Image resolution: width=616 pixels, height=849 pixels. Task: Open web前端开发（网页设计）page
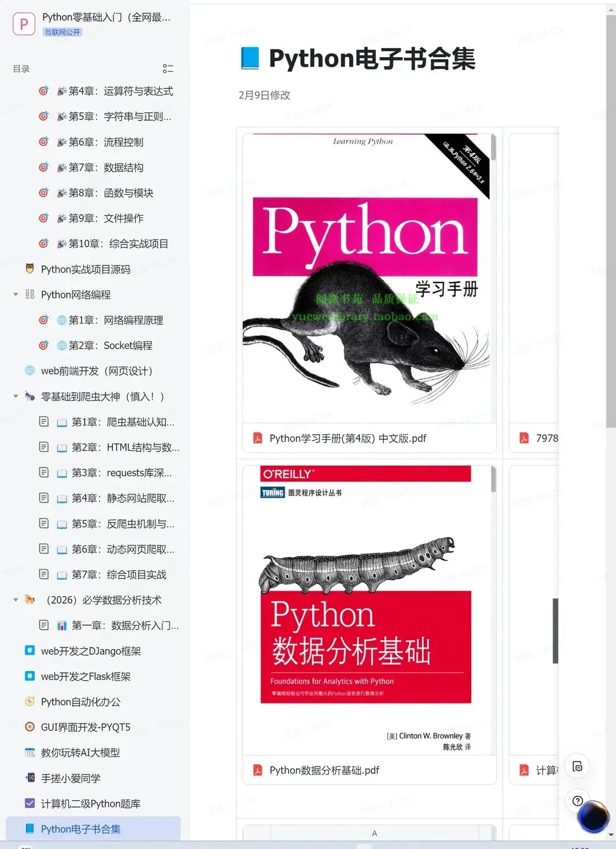(x=97, y=371)
